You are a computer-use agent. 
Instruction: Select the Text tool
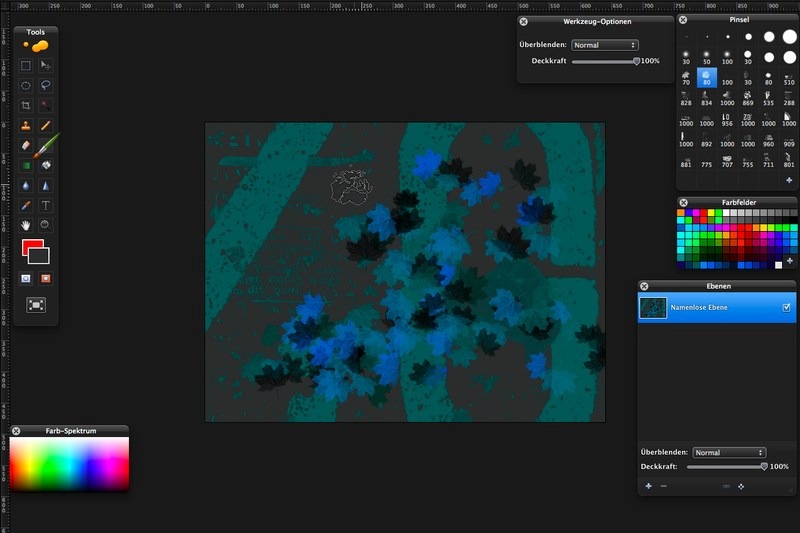(46, 205)
